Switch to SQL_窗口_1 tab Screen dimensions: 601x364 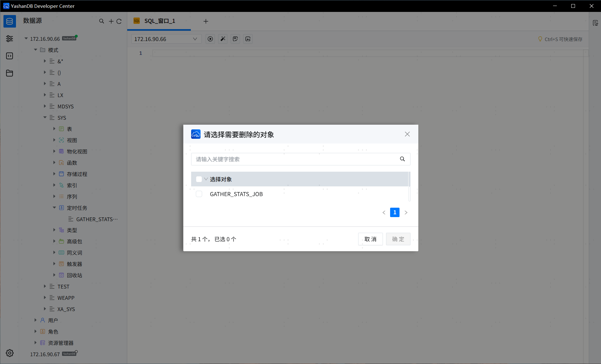159,21
